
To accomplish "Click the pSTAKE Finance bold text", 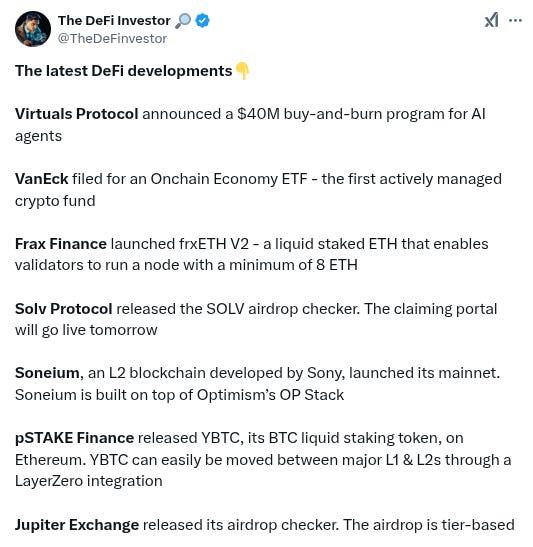I will coord(74,438).
